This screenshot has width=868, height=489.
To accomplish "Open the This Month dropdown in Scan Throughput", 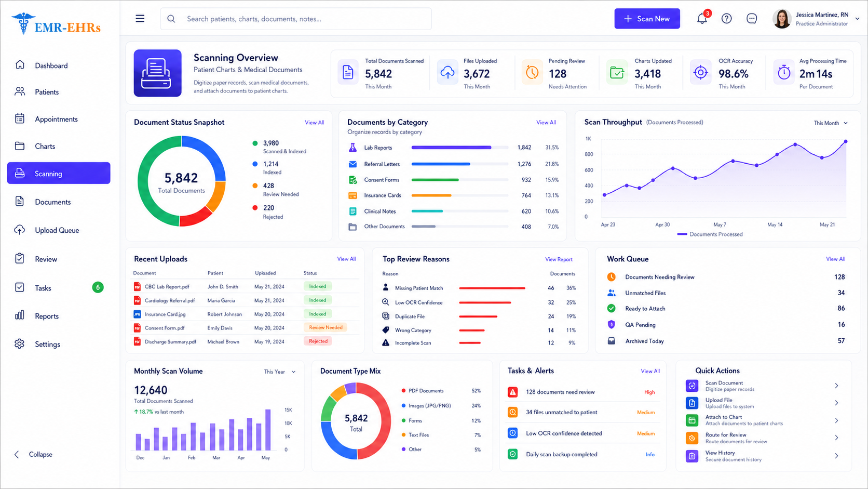I will [x=831, y=123].
